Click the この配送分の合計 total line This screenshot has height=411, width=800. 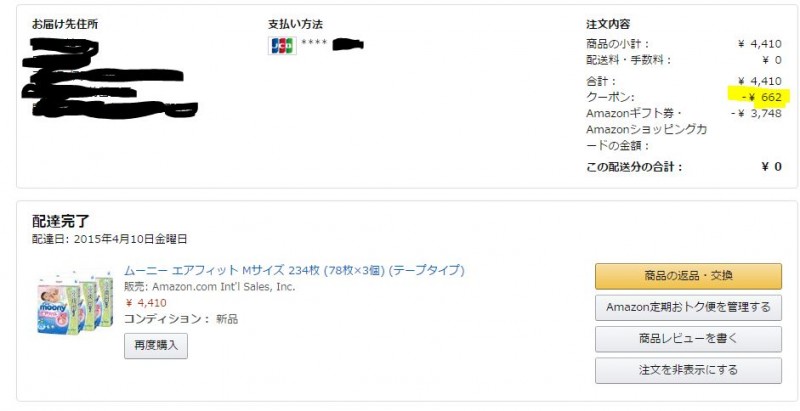(x=684, y=167)
